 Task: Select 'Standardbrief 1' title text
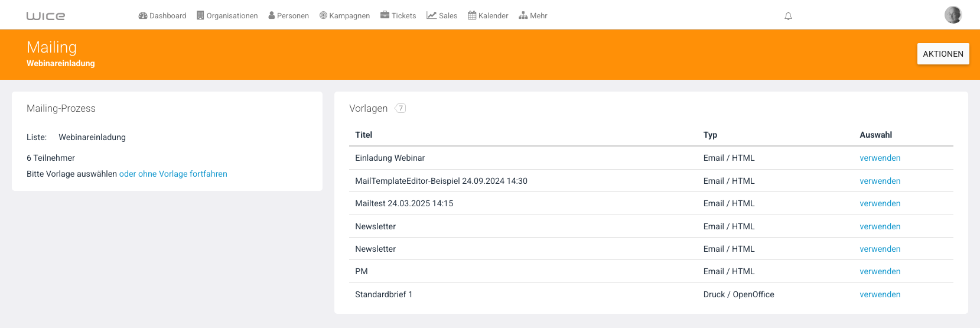pos(384,294)
